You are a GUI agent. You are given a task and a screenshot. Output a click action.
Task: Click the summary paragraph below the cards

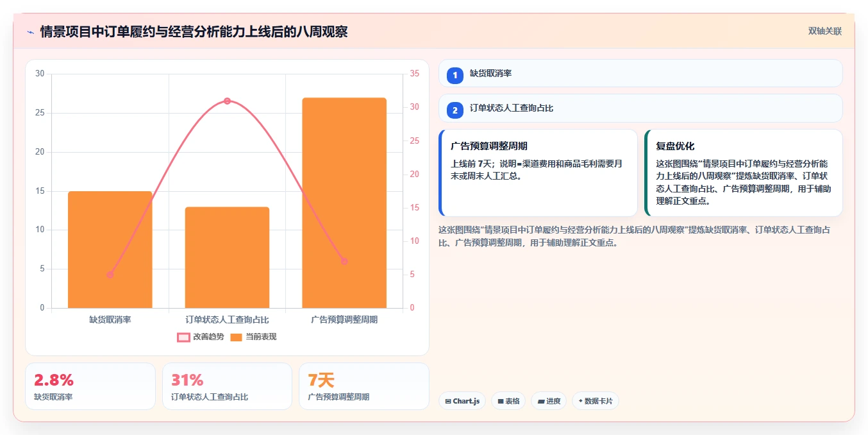coord(635,236)
